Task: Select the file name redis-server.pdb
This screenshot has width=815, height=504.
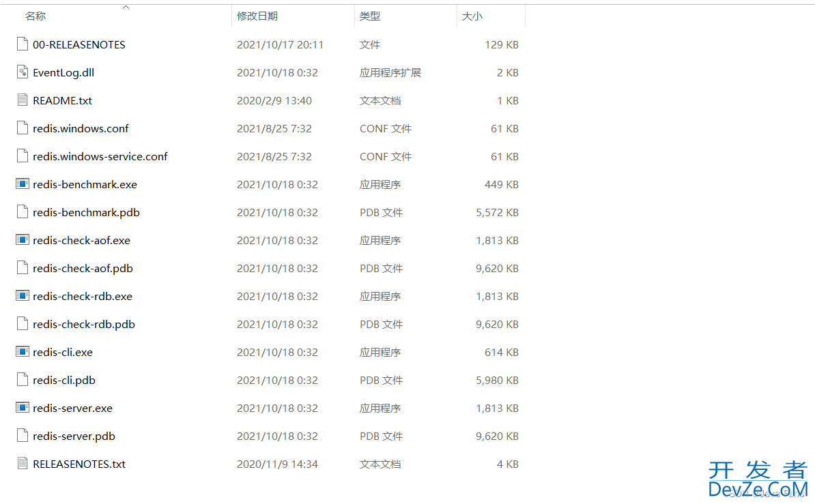Action: [x=74, y=436]
